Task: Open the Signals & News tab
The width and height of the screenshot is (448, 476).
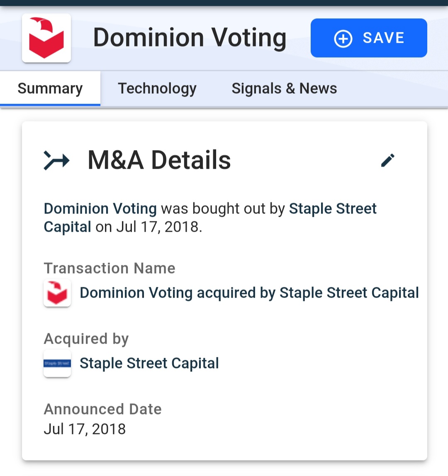Action: 284,89
